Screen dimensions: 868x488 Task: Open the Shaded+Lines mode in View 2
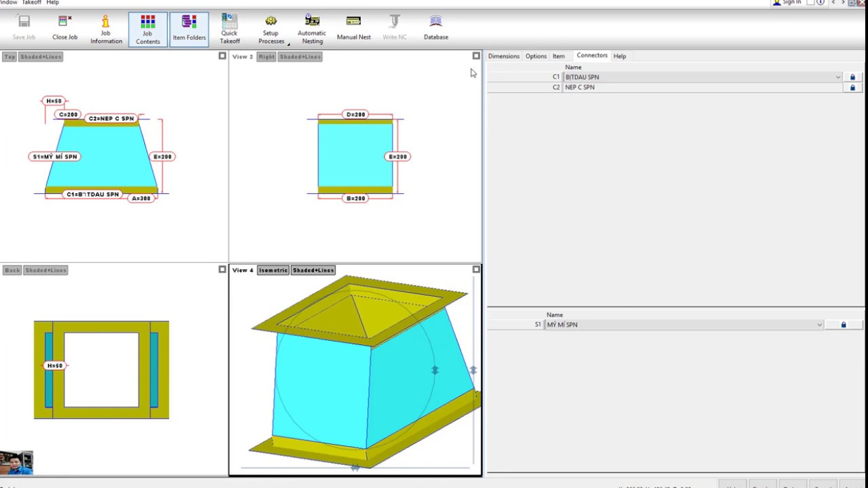(300, 57)
